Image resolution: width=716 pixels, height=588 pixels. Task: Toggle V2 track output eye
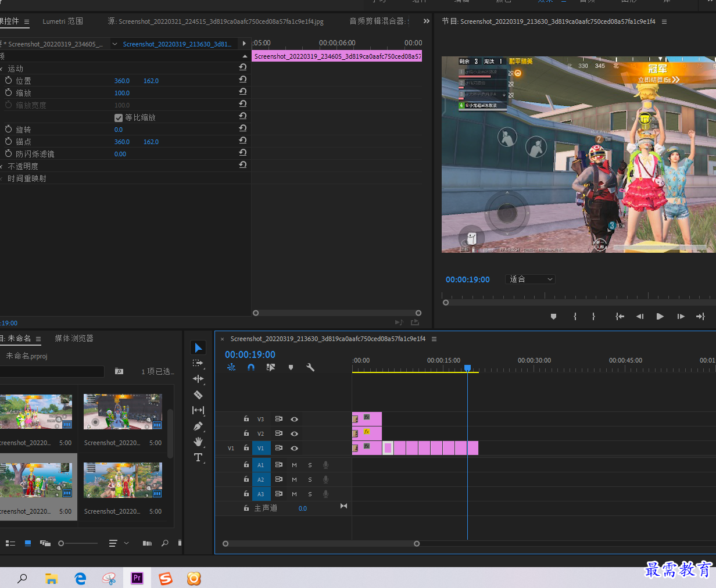pyautogui.click(x=295, y=433)
